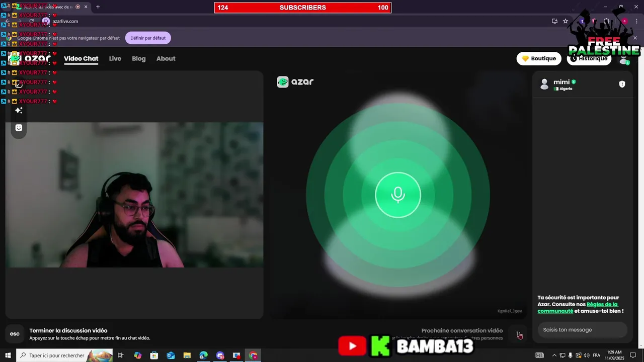Click the esc key button
The image size is (644, 362).
[x=15, y=334]
